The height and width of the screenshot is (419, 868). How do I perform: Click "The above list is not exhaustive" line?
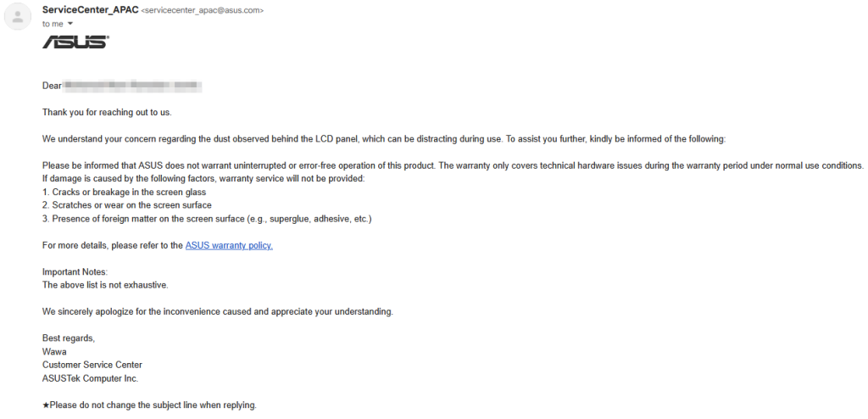(105, 285)
